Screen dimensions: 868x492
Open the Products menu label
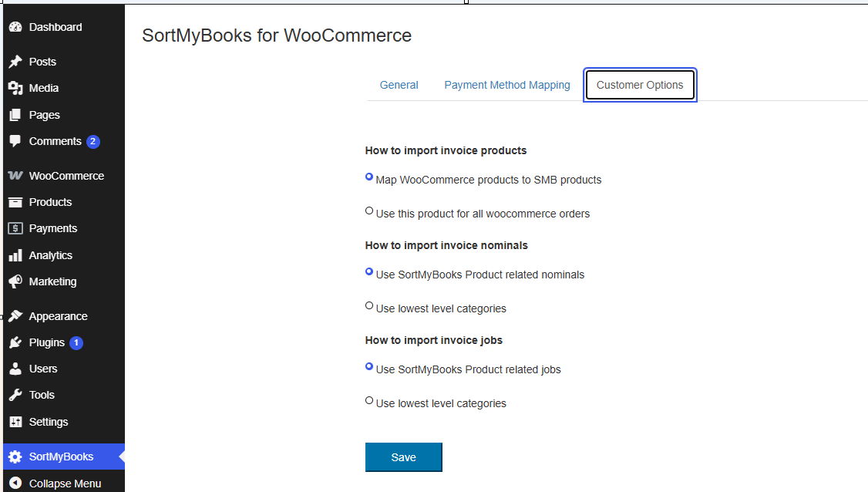point(50,202)
